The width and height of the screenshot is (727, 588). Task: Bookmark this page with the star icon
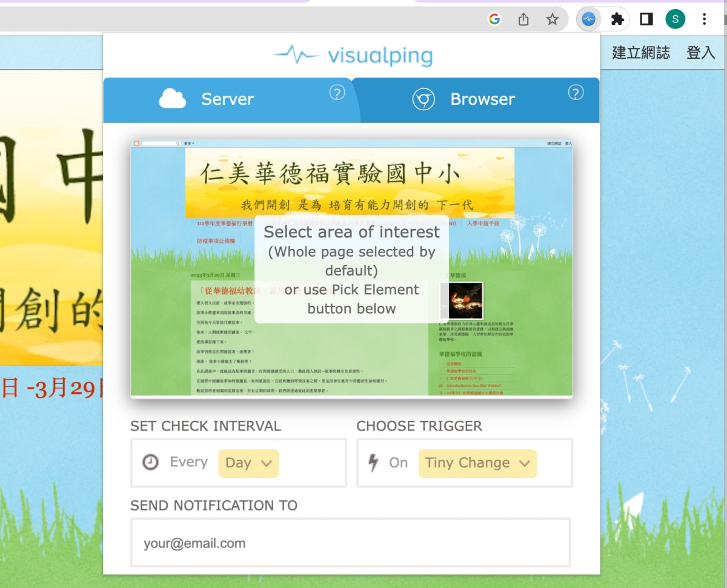(552, 19)
